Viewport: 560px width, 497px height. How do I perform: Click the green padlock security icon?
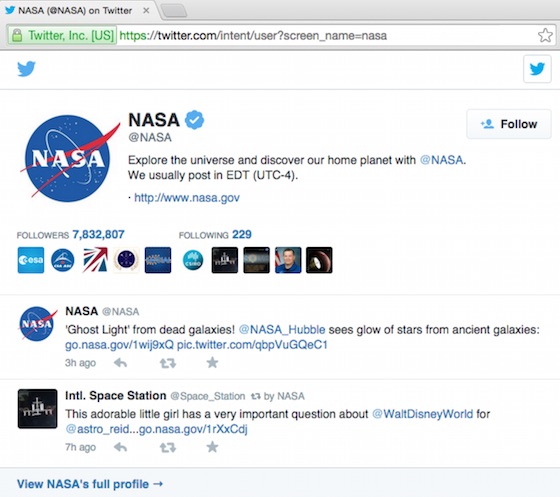(17, 35)
